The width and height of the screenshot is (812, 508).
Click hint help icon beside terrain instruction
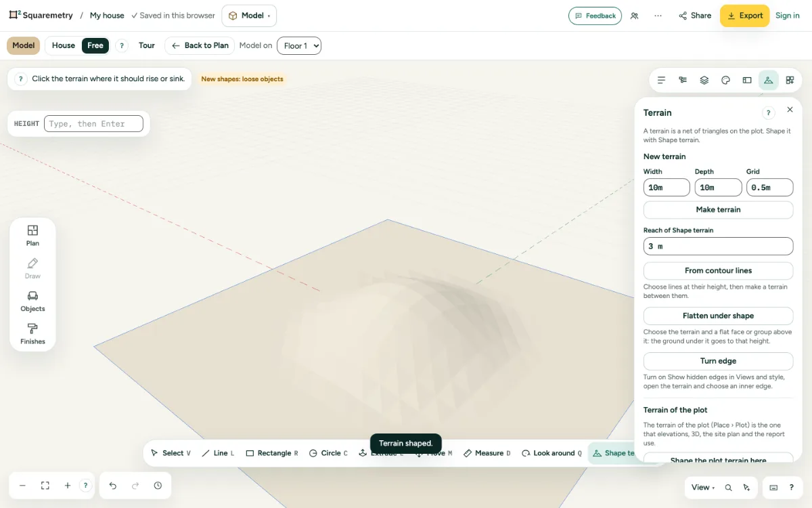[21, 79]
